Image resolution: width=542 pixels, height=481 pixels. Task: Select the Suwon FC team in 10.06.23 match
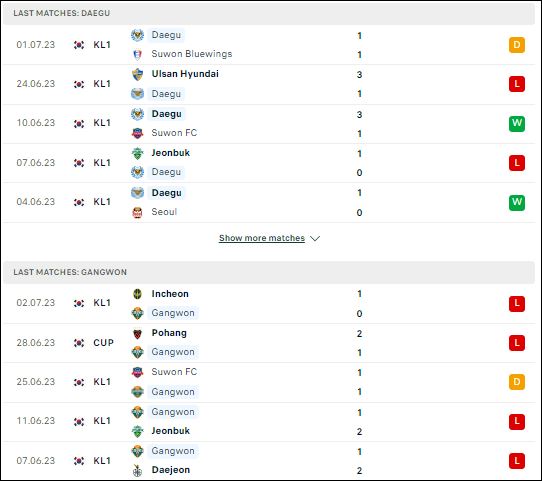pos(174,133)
